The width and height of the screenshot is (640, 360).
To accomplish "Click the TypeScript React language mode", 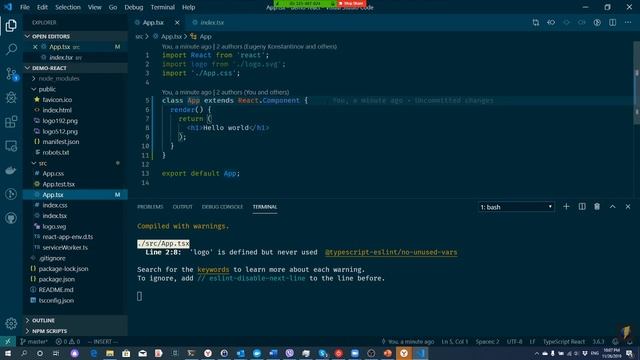I will (x=564, y=342).
